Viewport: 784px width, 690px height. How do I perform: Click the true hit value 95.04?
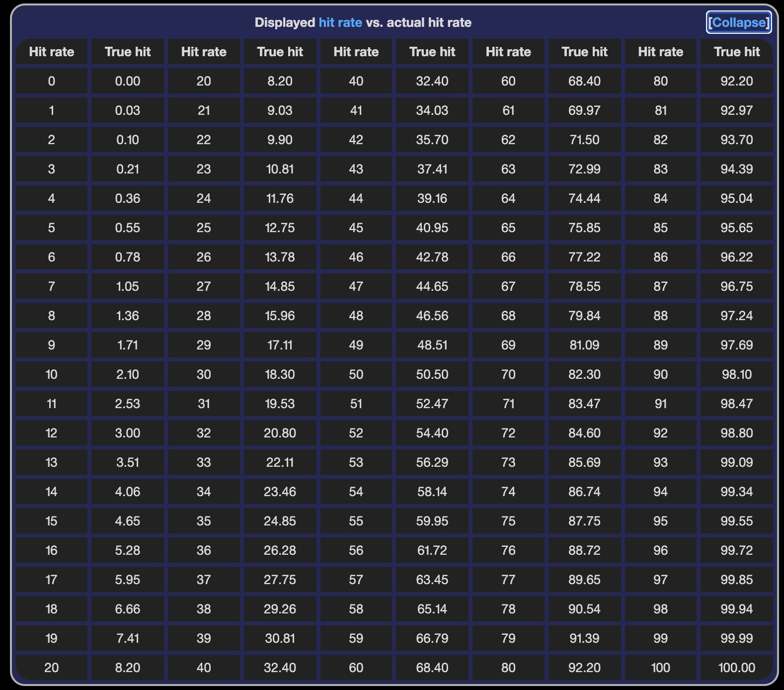click(x=737, y=198)
